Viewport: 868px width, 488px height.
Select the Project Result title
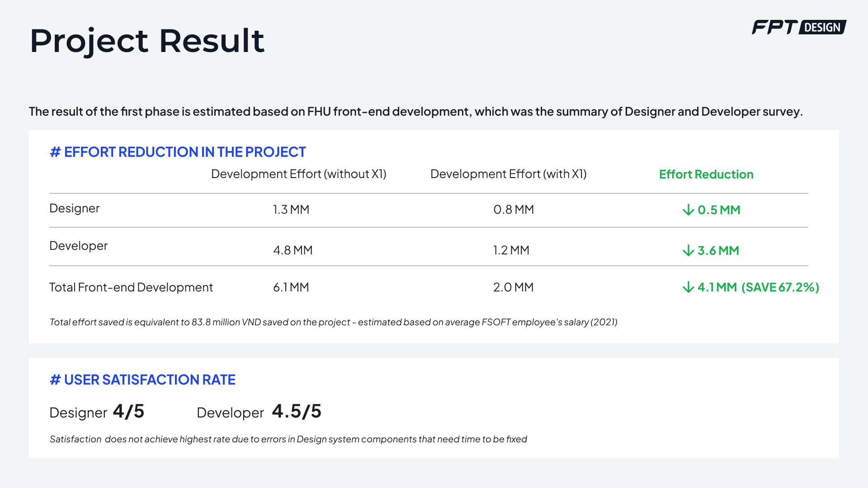tap(147, 41)
